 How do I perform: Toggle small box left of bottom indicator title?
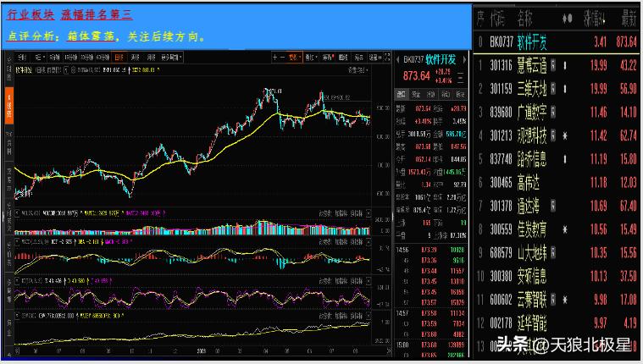click(x=17, y=316)
